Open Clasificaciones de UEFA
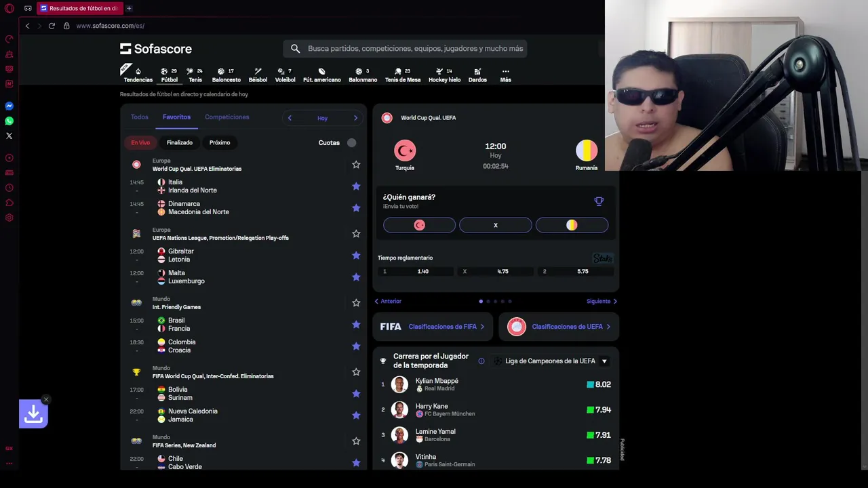 [559, 327]
